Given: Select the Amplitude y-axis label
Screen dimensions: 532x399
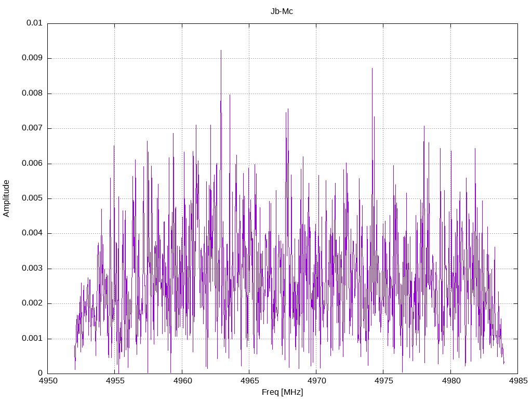Looking at the screenshot, I should [x=6, y=198].
